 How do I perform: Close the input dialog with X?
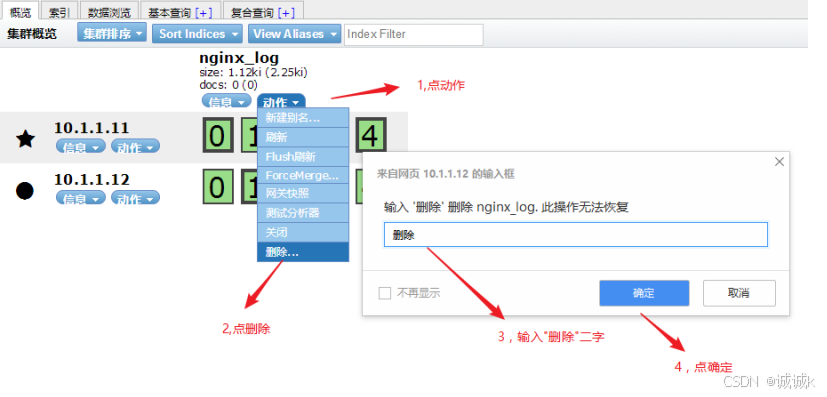pyautogui.click(x=779, y=162)
